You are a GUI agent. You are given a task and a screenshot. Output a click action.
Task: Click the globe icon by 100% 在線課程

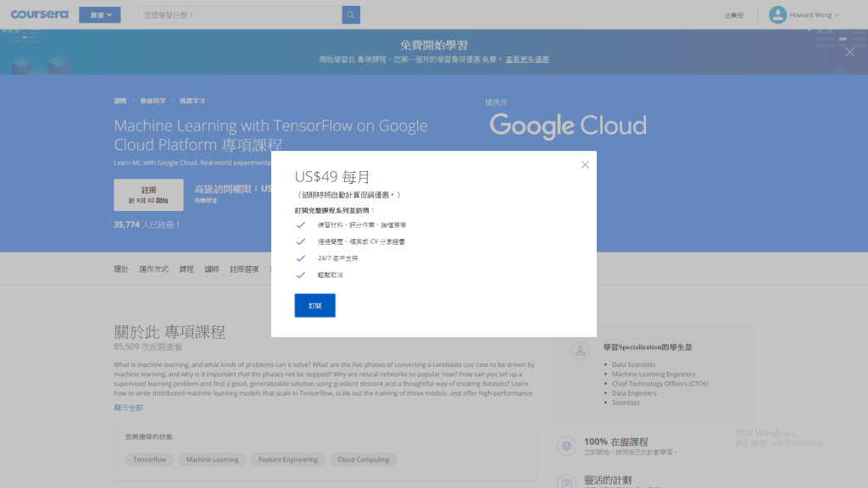pos(567,446)
